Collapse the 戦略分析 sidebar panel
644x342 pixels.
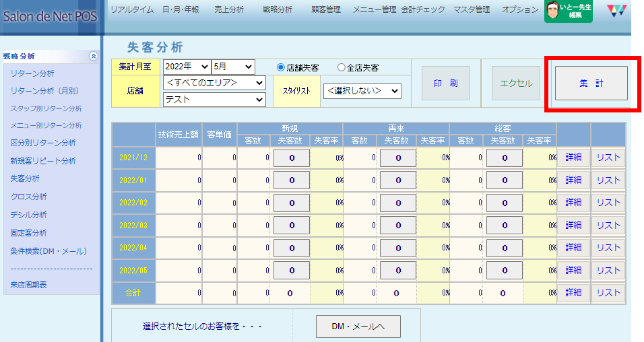93,57
